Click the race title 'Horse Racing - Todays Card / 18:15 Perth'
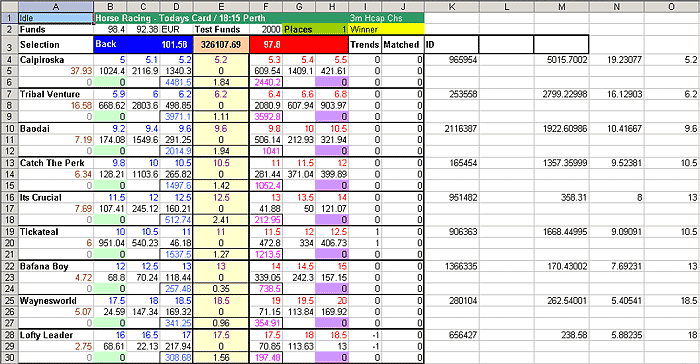The image size is (700, 364). click(x=180, y=18)
